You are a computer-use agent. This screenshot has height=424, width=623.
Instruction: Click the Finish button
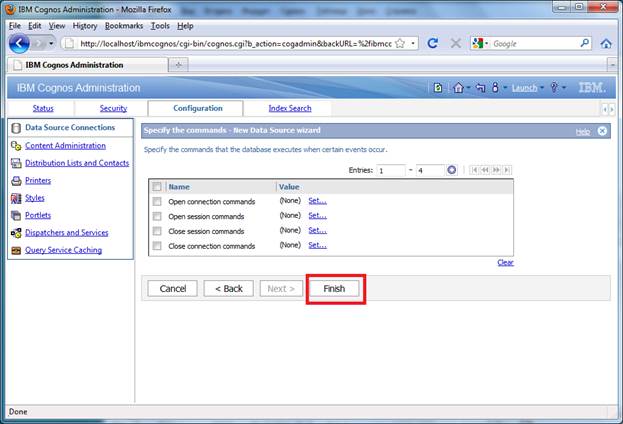(x=334, y=288)
